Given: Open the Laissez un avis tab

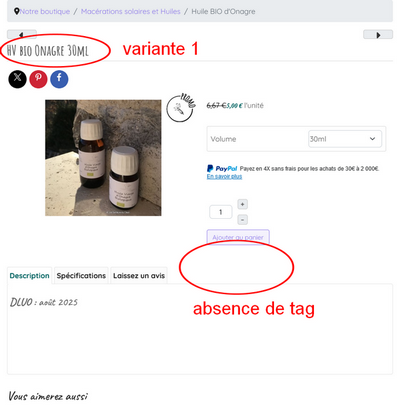Looking at the screenshot, I should pyautogui.click(x=139, y=276).
